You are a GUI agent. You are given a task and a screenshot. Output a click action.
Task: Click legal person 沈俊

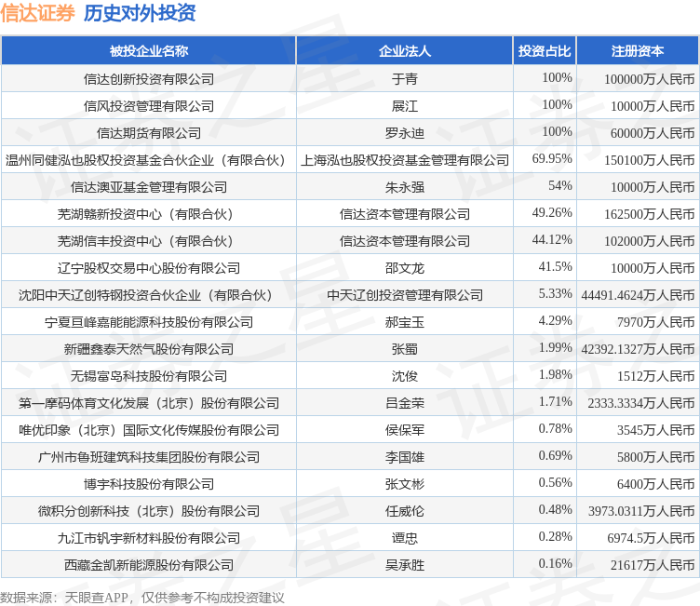click(x=405, y=376)
